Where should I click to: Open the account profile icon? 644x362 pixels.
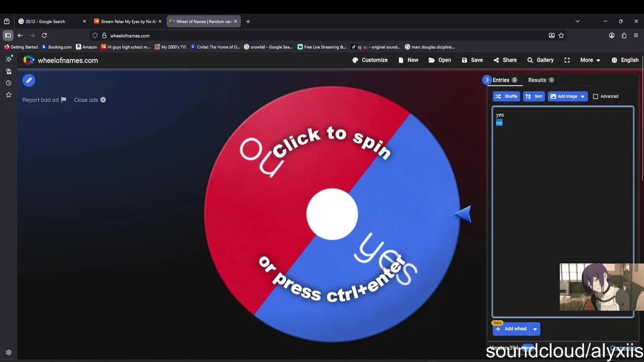click(x=612, y=36)
